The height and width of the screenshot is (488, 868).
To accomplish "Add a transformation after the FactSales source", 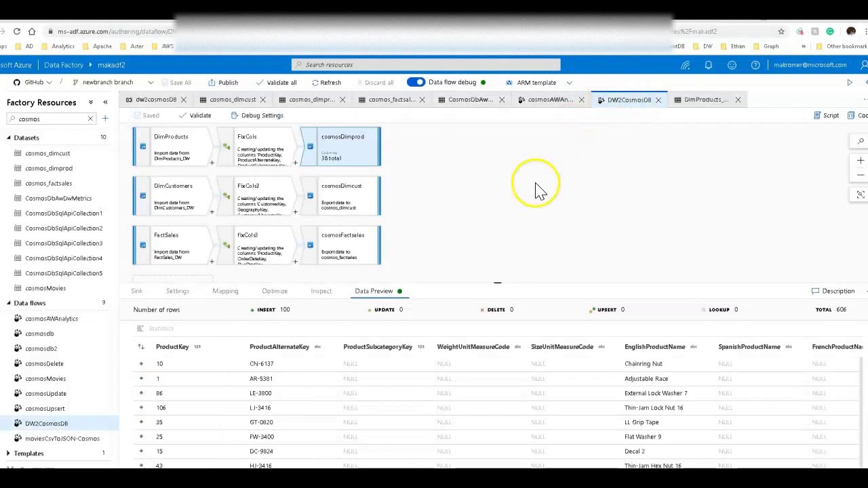I will point(212,261).
